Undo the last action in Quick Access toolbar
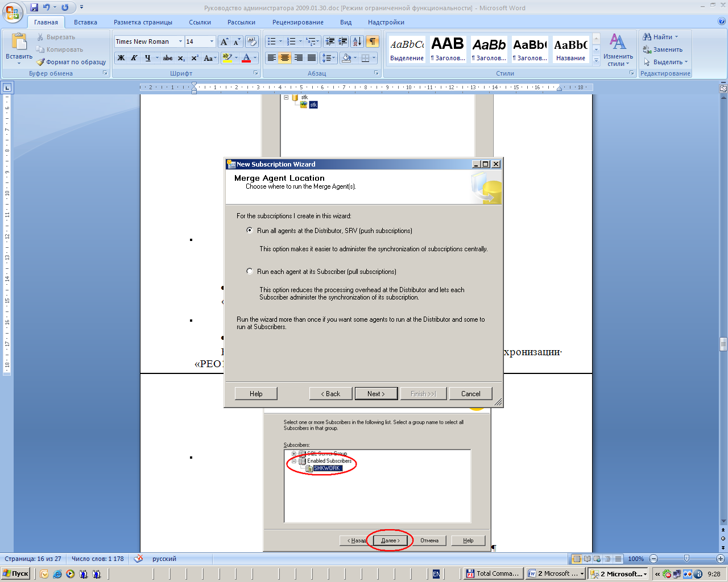Image resolution: width=728 pixels, height=582 pixels. point(47,7)
